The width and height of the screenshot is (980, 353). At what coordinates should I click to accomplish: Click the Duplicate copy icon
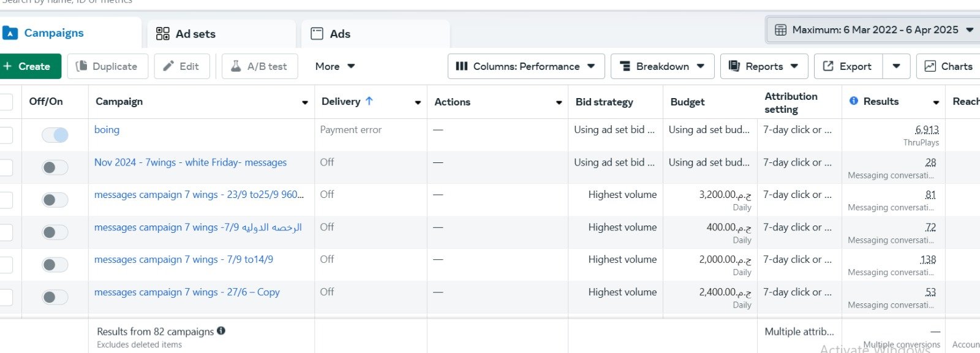tap(81, 66)
